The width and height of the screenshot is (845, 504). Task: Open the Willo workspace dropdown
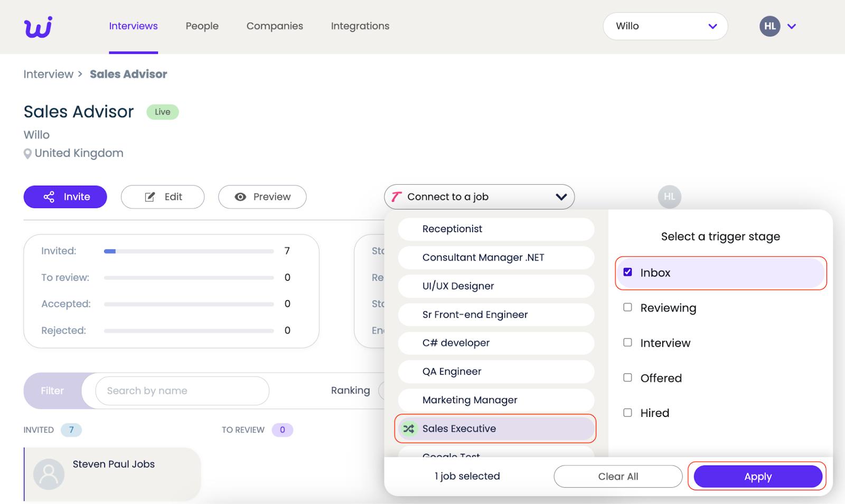click(x=665, y=26)
